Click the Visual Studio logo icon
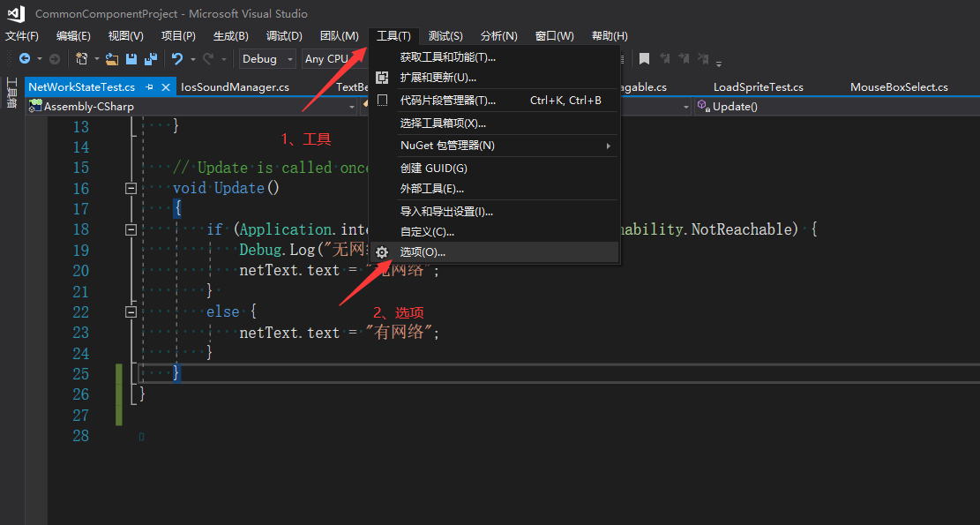Screen dimensions: 980x525 16,13
